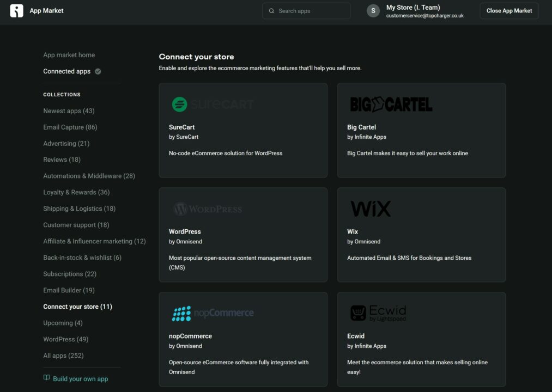Open Affiliate & Influencer marketing (12) collection
Screen dimensions: 552x392
[94, 241]
